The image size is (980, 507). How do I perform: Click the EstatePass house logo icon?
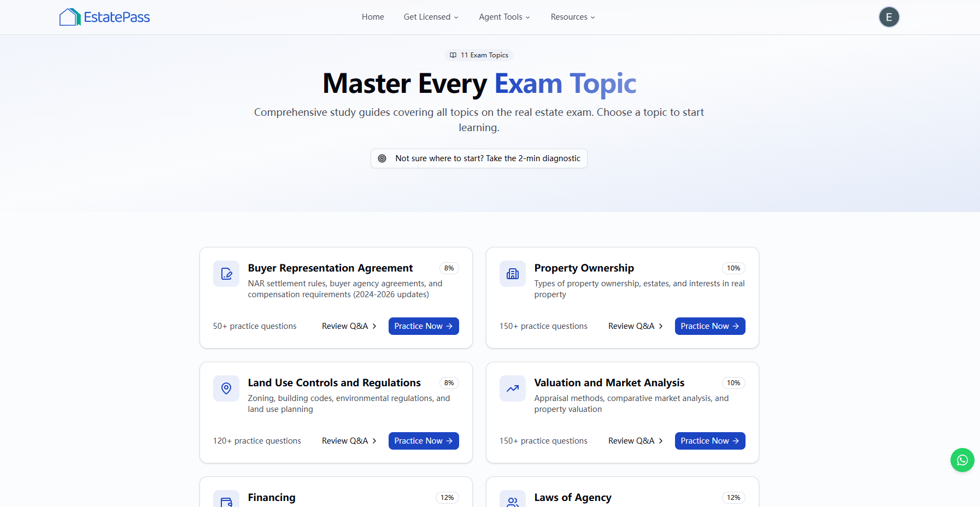[x=70, y=17]
